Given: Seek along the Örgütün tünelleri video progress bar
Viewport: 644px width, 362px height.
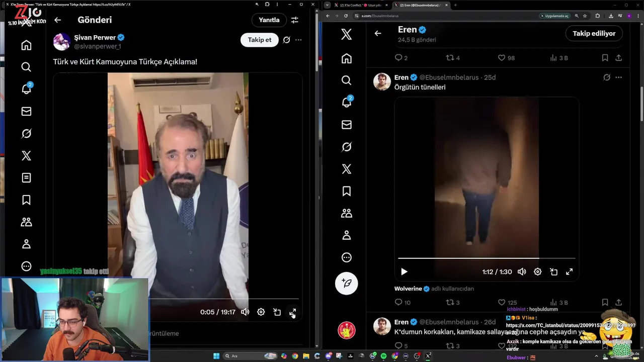Looking at the screenshot, I should point(487,258).
